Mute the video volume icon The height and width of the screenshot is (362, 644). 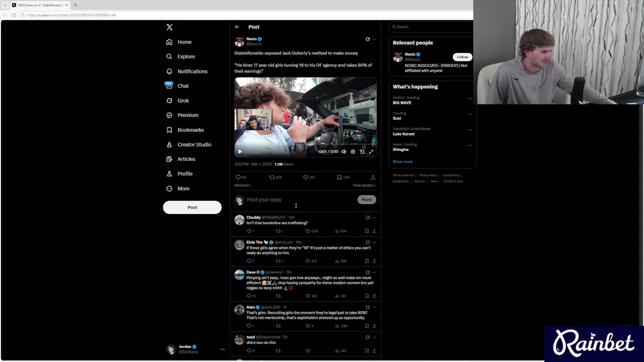tap(344, 151)
